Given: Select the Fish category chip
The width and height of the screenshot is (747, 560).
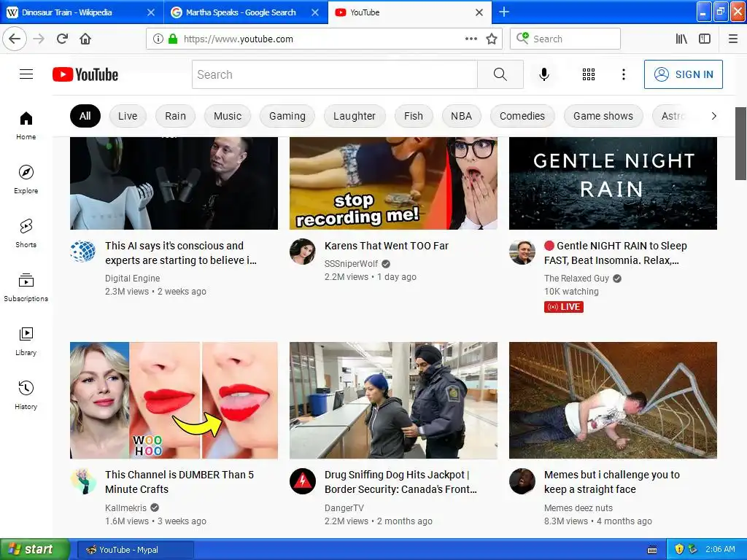Looking at the screenshot, I should 414,116.
